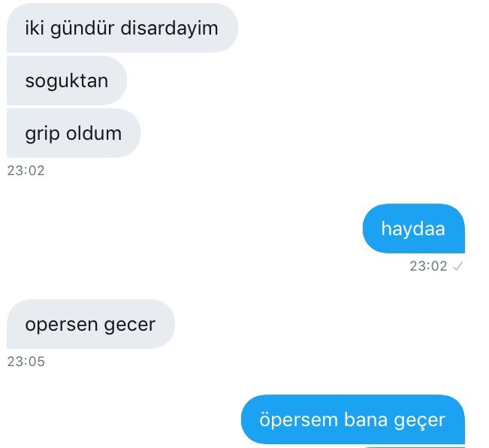Select the 'soguktan' message bubble
This screenshot has width=489, height=448.
(x=67, y=80)
